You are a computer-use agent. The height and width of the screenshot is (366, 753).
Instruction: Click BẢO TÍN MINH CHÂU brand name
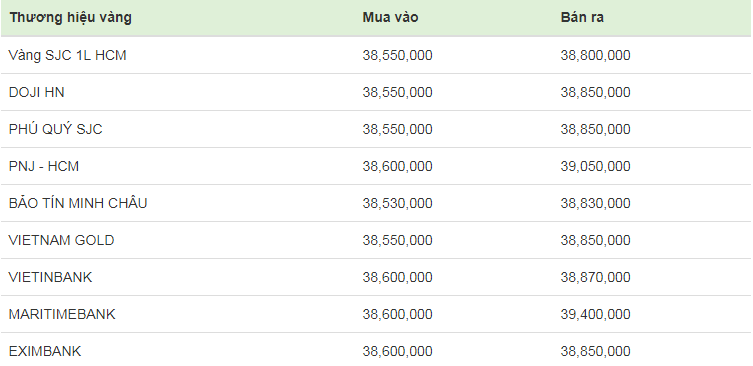(x=78, y=203)
